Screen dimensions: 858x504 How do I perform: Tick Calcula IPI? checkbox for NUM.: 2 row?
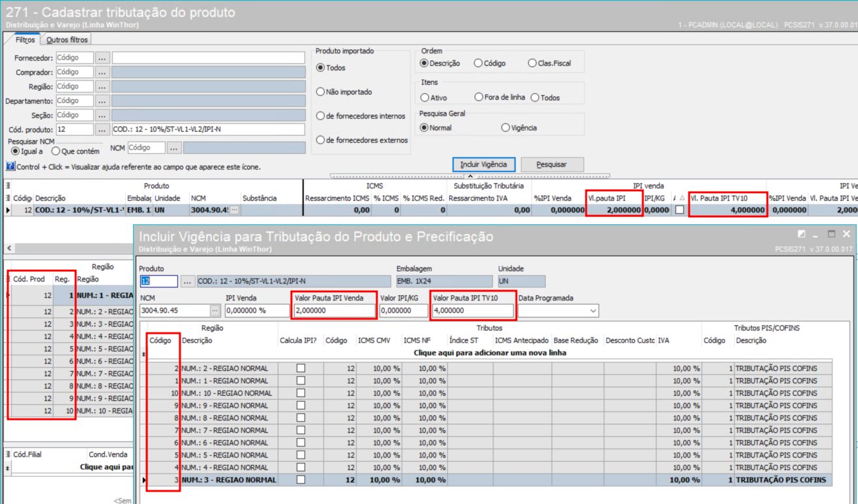click(301, 368)
